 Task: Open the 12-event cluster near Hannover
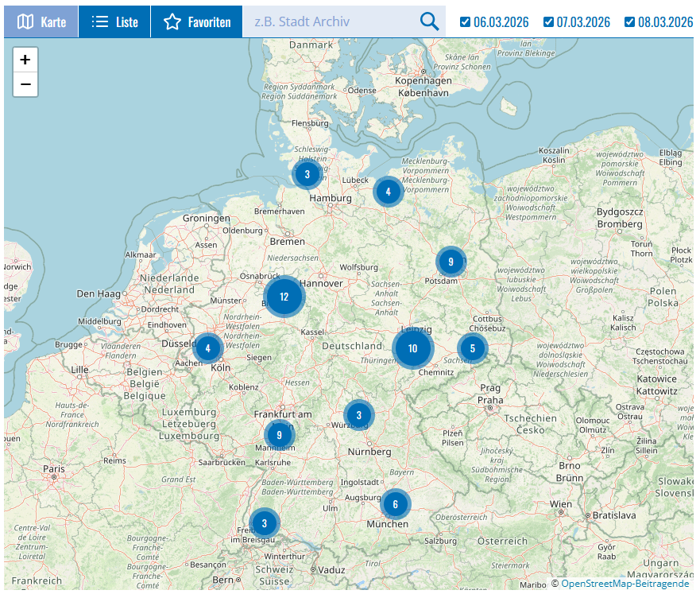284,297
